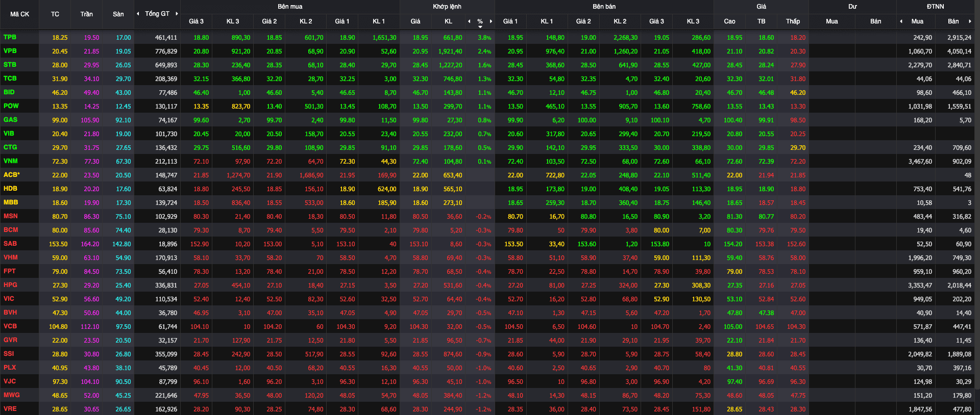Click the left arrow before the % column

click(x=469, y=21)
